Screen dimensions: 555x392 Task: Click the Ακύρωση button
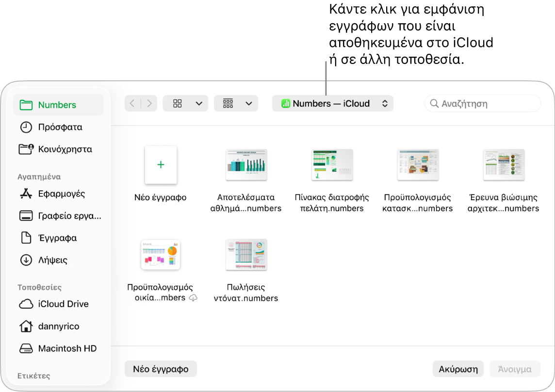[x=458, y=369]
